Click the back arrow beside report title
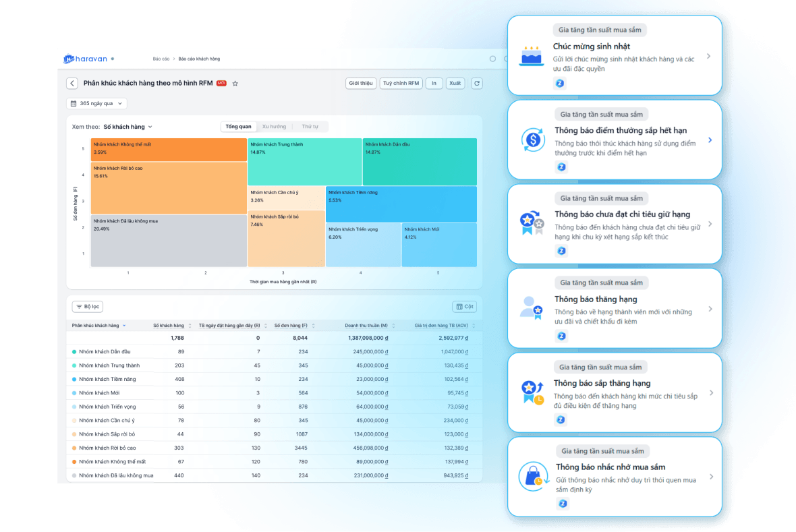This screenshot has width=796, height=532. [x=72, y=83]
